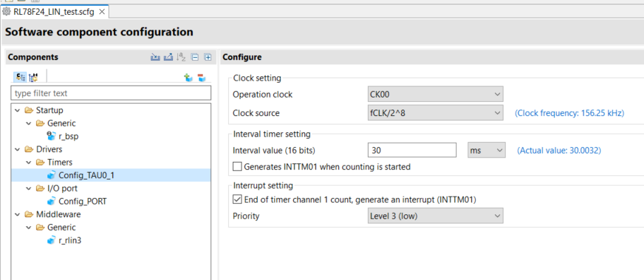Switch to hardware tree view icon
The image size is (644, 280).
(33, 77)
